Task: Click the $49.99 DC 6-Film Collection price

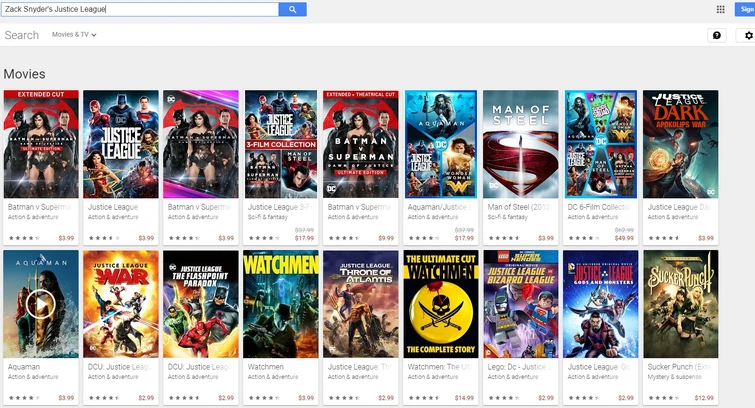Action: [624, 238]
